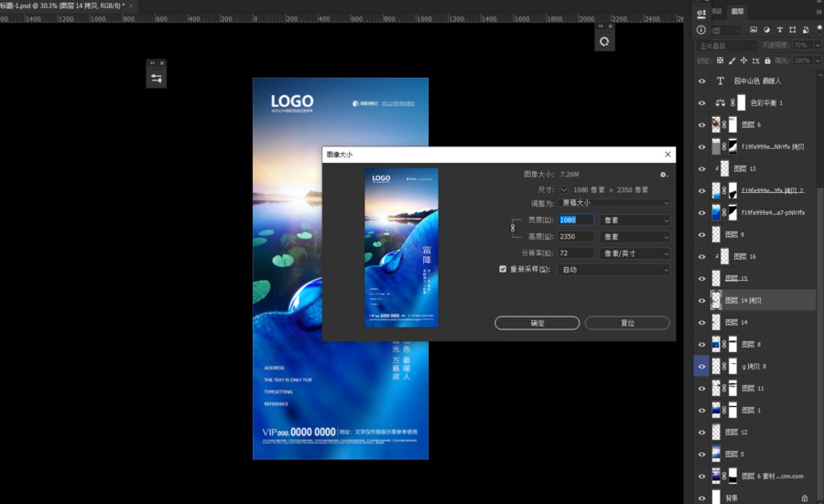Image resolution: width=824 pixels, height=504 pixels.
Task: Click the width field showing 1080
Action: tap(576, 220)
